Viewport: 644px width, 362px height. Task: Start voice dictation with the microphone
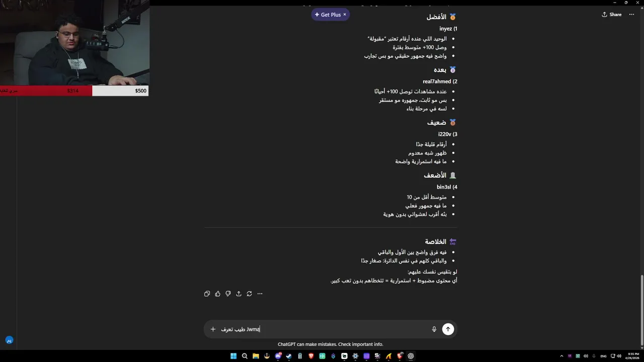(434, 329)
